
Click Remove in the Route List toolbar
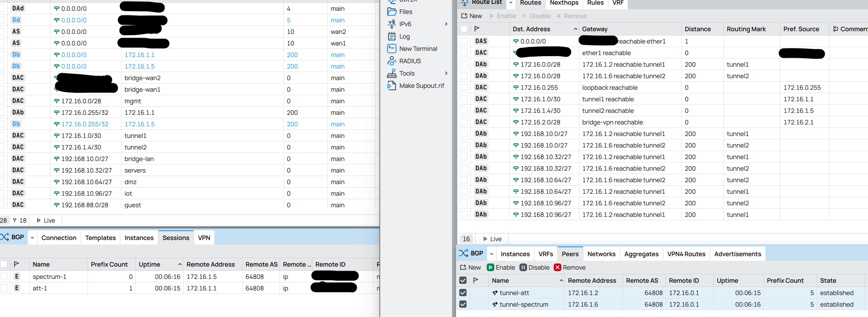[571, 16]
